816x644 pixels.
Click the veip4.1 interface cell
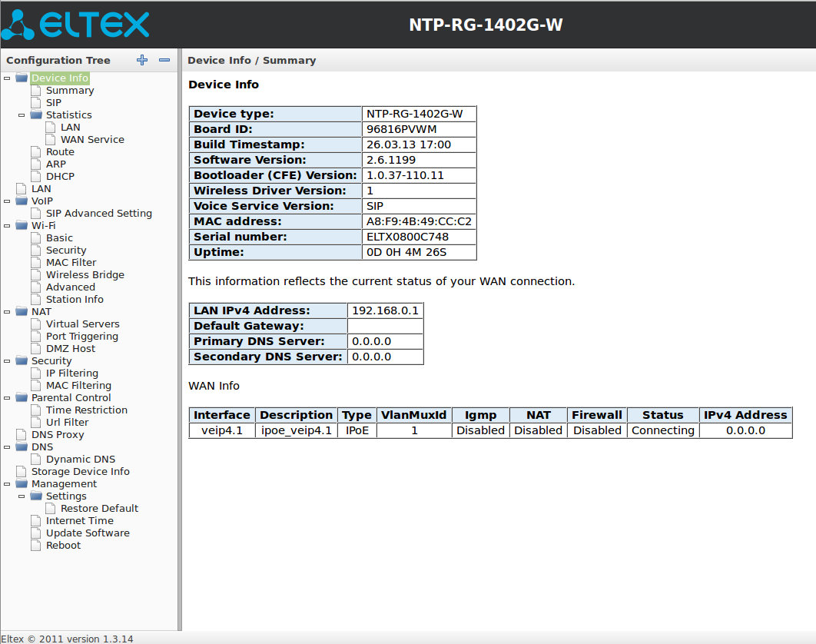(222, 430)
